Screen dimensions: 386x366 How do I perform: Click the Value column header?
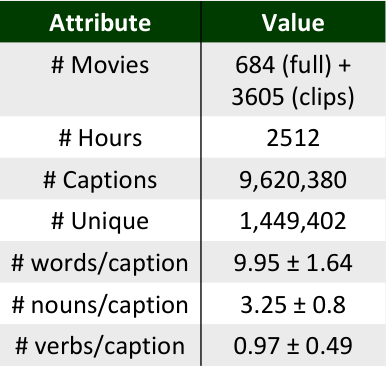pyautogui.click(x=293, y=22)
